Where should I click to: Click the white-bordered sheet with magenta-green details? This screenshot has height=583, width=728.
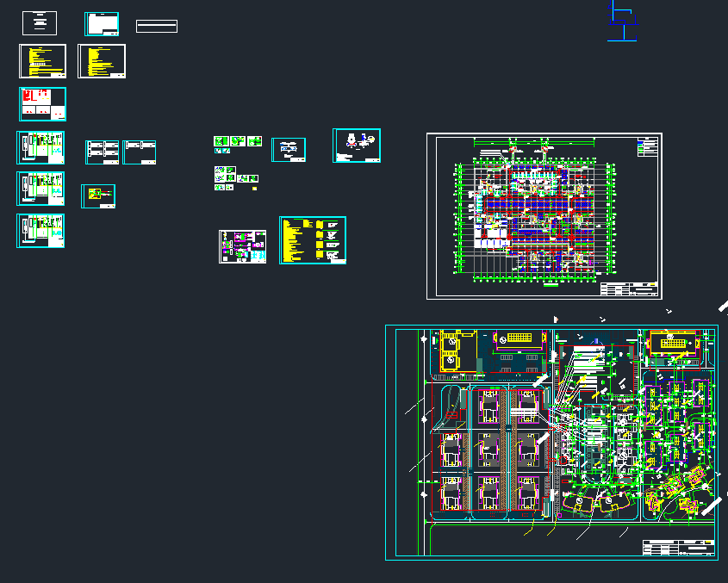point(243,246)
